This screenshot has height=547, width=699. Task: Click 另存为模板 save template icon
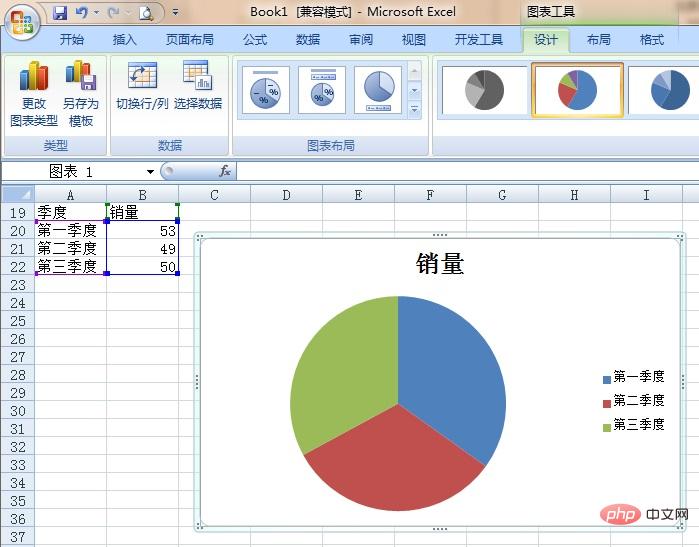(x=81, y=94)
